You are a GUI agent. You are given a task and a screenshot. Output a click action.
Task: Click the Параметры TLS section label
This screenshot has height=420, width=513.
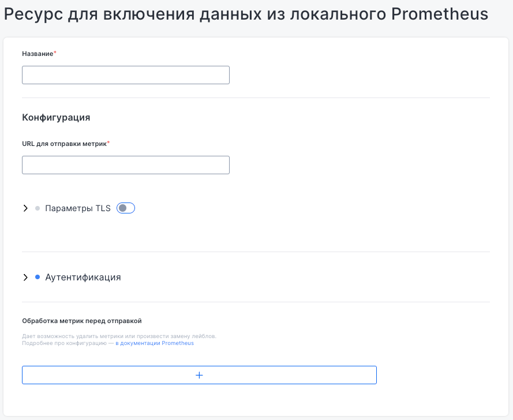point(78,208)
